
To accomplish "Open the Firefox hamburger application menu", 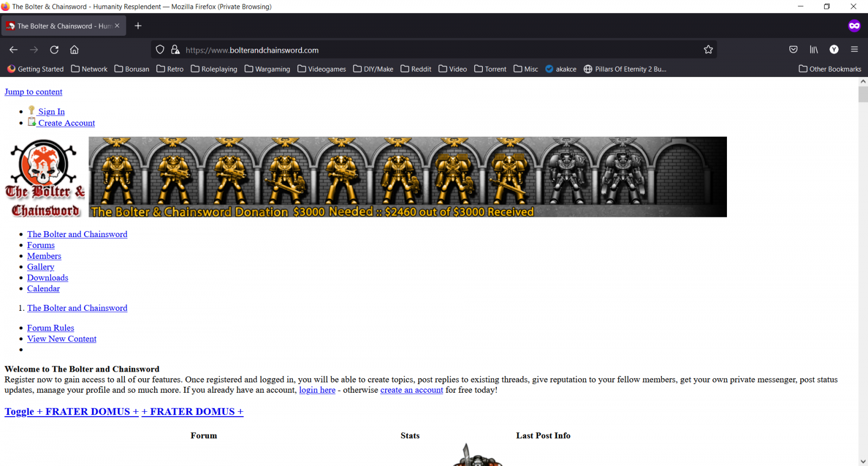I will pyautogui.click(x=854, y=50).
